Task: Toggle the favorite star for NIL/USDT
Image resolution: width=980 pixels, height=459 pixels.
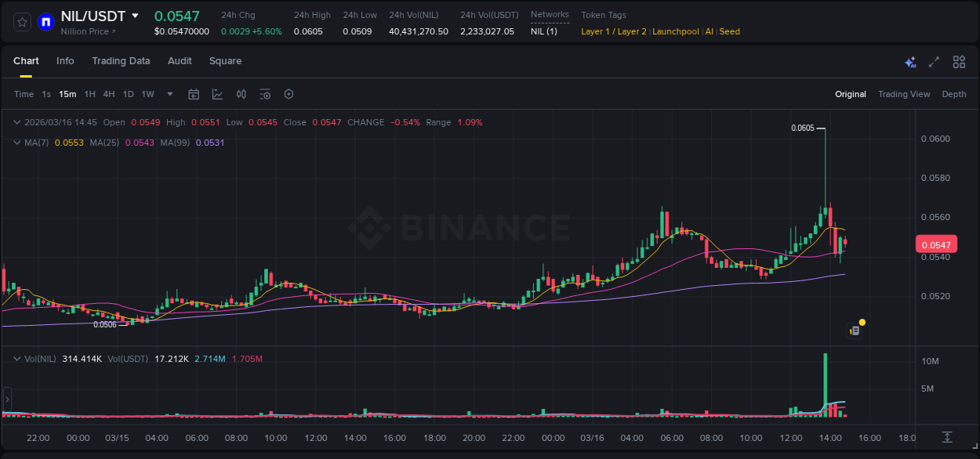Action: [x=21, y=22]
